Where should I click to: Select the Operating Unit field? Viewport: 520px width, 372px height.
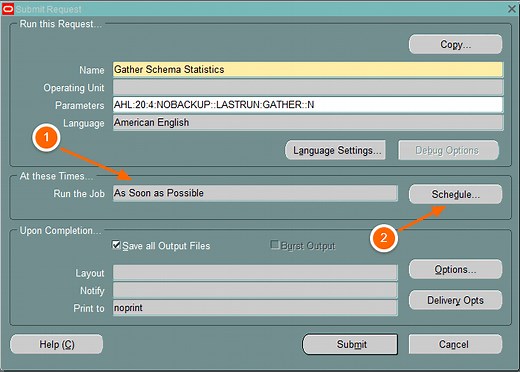(308, 87)
